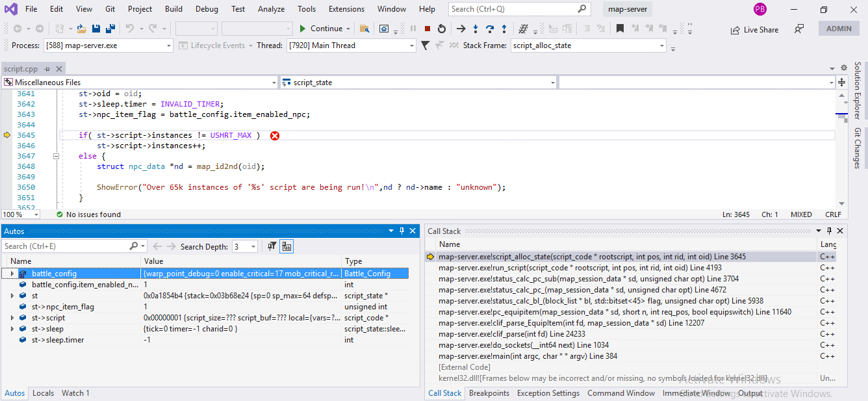Viewport: 868px width, 401px height.
Task: Open the Command Window tab
Action: (621, 393)
